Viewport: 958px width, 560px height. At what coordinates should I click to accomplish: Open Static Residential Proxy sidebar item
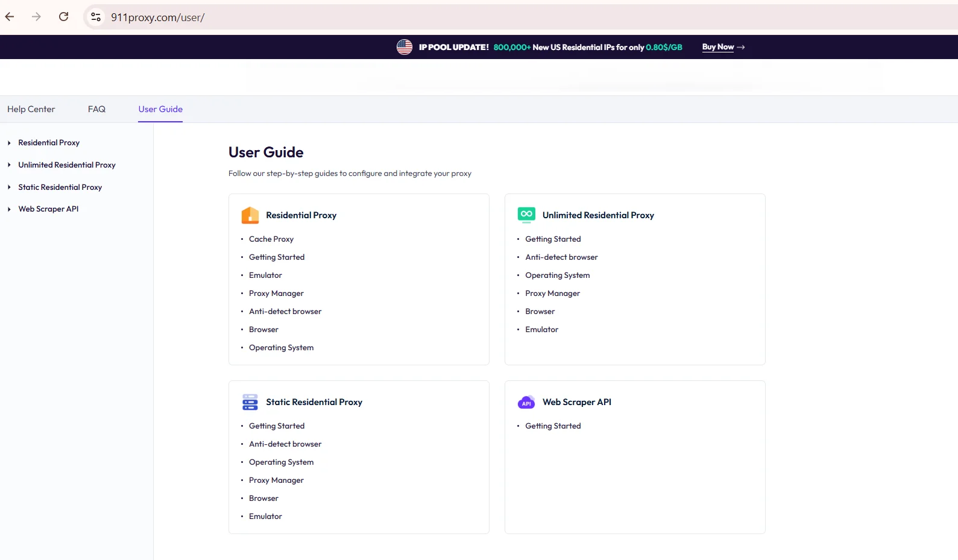coord(60,187)
